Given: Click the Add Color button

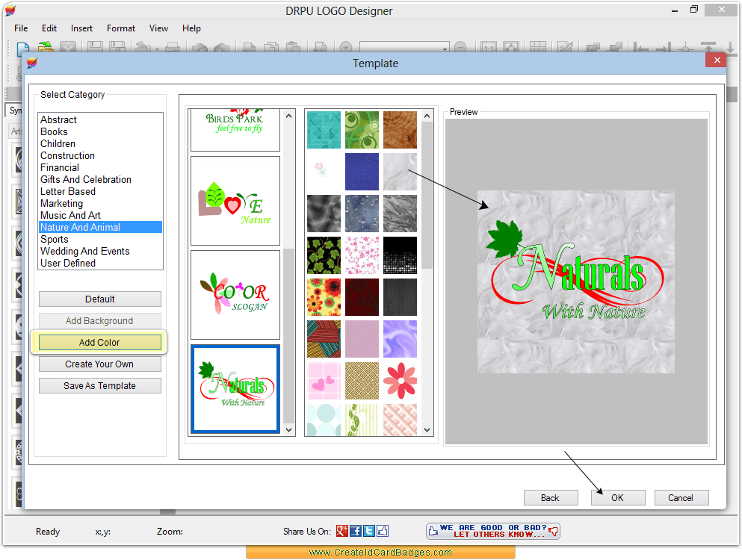Looking at the screenshot, I should (x=100, y=343).
